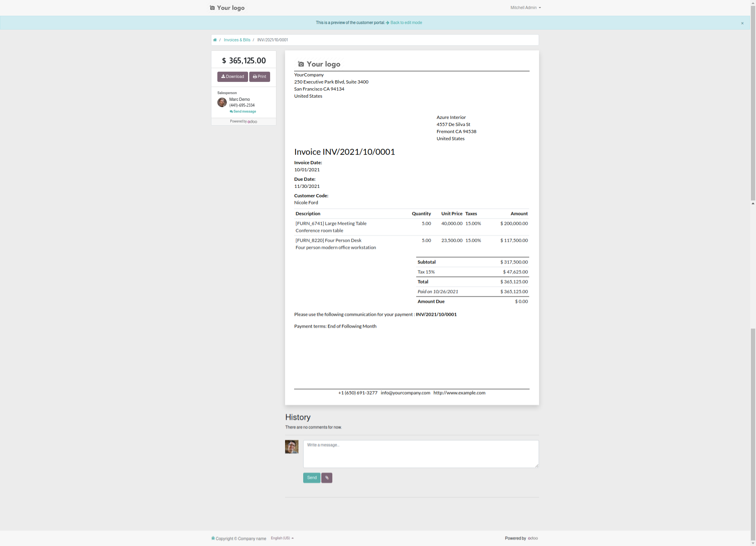Open Invoices & Bills breadcrumb link
This screenshot has width=756, height=546.
[237, 40]
